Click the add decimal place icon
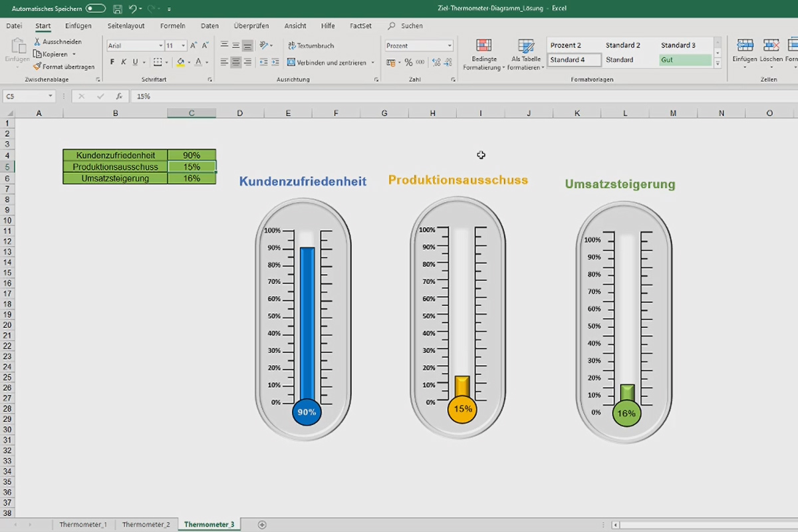The height and width of the screenshot is (532, 798). coord(436,63)
